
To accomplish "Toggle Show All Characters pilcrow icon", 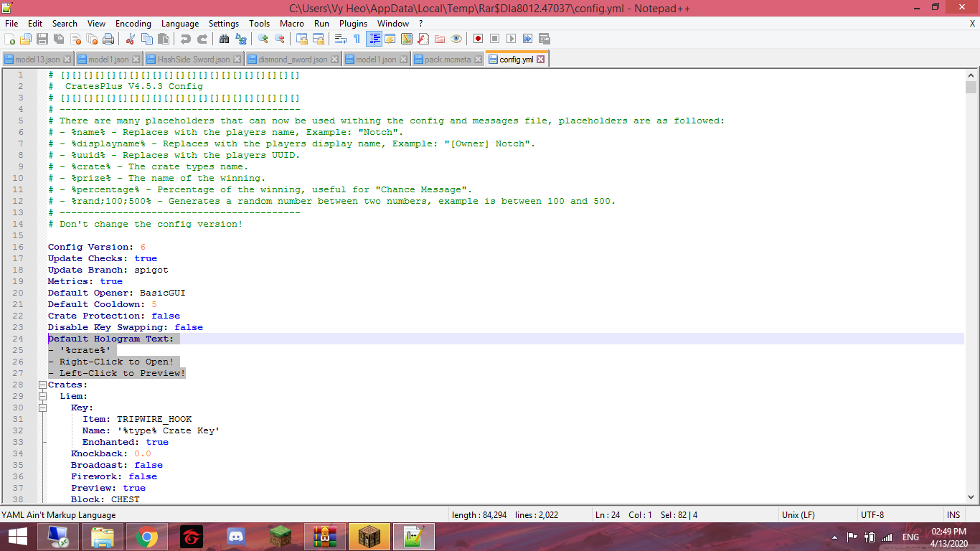I will tap(357, 39).
